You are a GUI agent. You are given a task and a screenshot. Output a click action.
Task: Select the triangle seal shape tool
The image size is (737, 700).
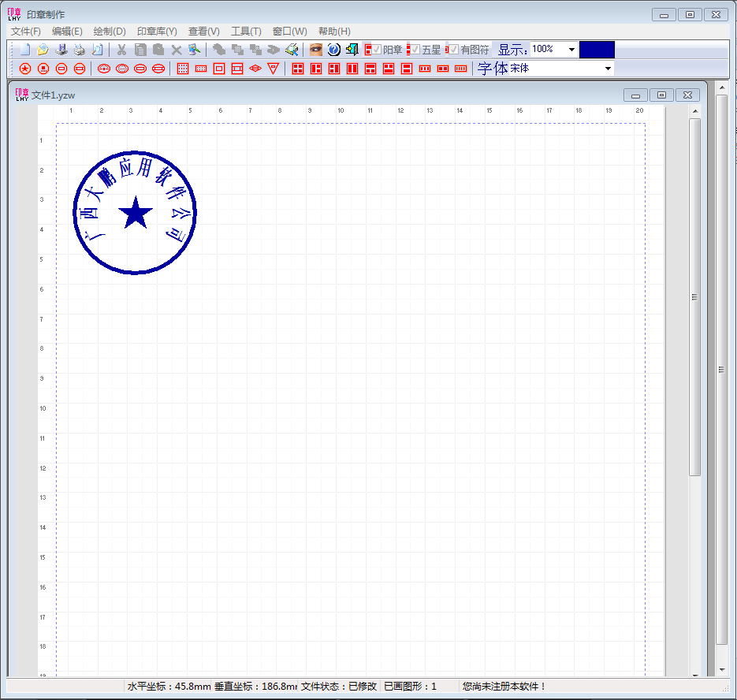tap(273, 69)
